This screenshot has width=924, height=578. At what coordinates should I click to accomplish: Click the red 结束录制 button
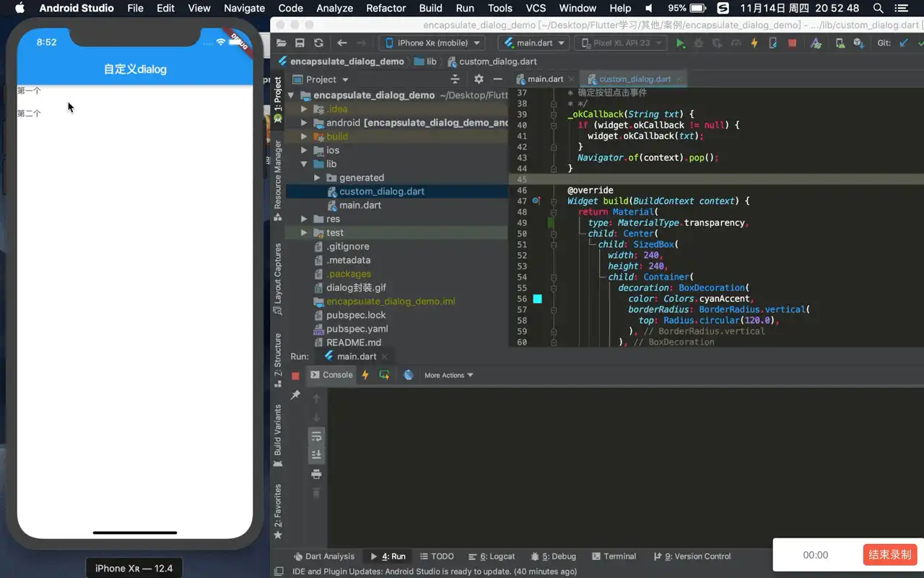pyautogui.click(x=890, y=555)
